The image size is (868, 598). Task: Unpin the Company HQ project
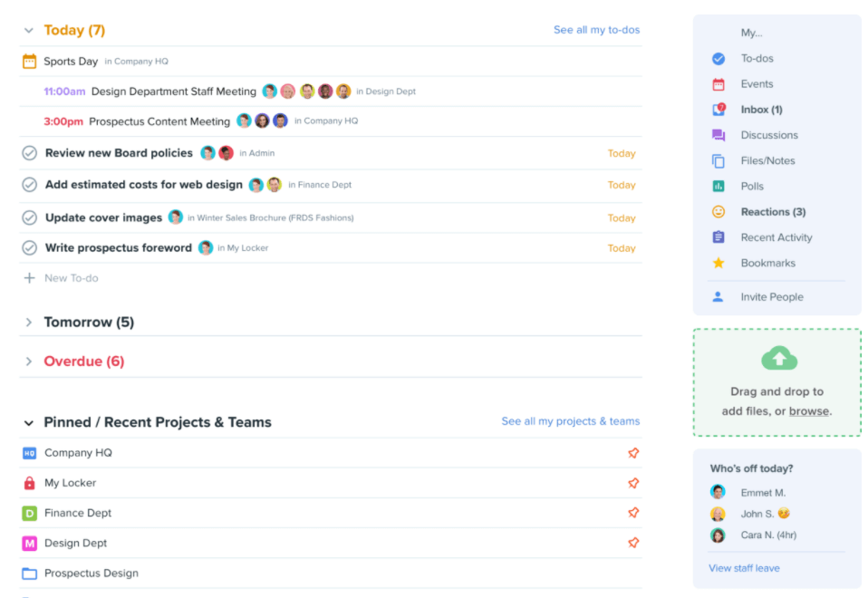[x=633, y=453]
